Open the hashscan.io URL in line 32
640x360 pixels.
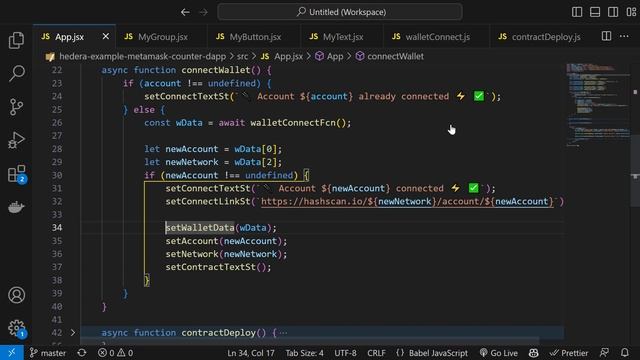click(x=407, y=201)
